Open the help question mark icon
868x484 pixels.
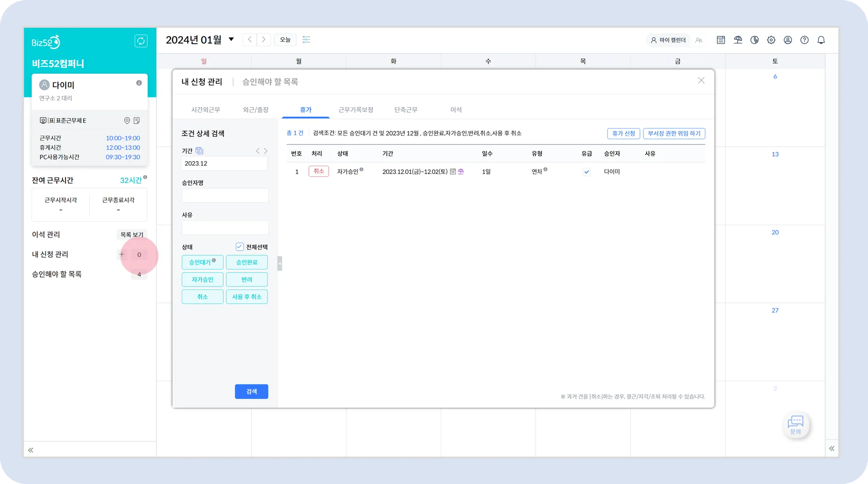[804, 40]
